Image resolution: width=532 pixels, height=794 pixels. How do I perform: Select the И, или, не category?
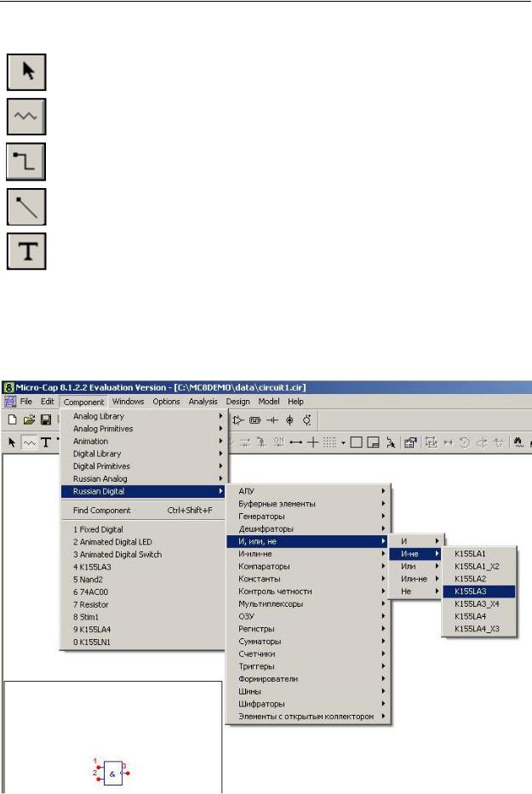[x=308, y=541]
